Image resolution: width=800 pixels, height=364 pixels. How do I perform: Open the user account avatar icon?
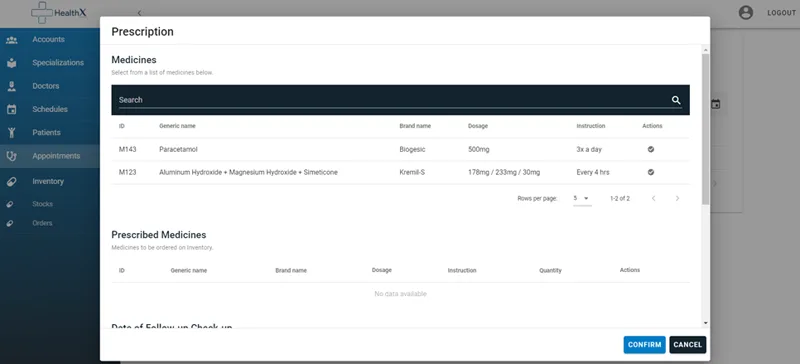(745, 13)
